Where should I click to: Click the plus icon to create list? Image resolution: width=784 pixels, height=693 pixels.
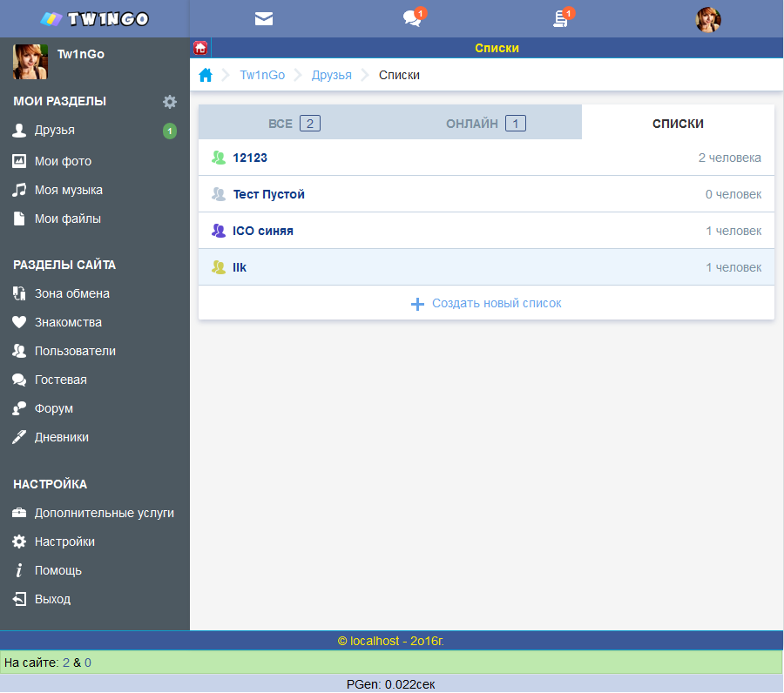click(417, 304)
